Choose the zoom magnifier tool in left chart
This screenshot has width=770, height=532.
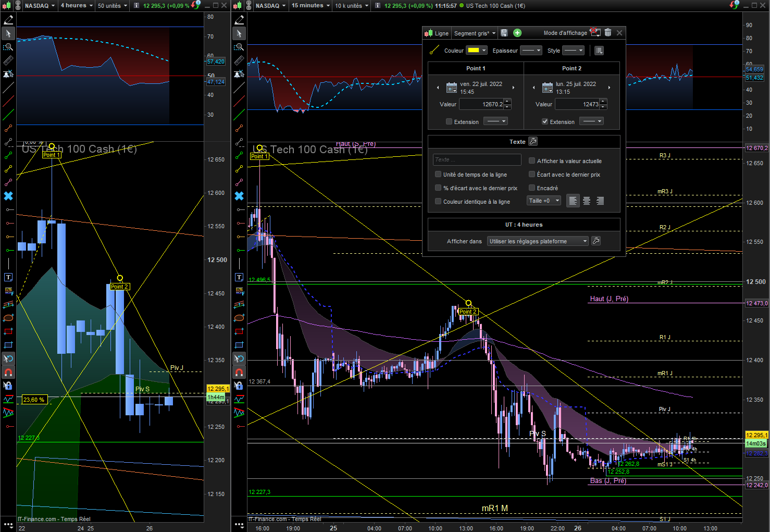8,47
